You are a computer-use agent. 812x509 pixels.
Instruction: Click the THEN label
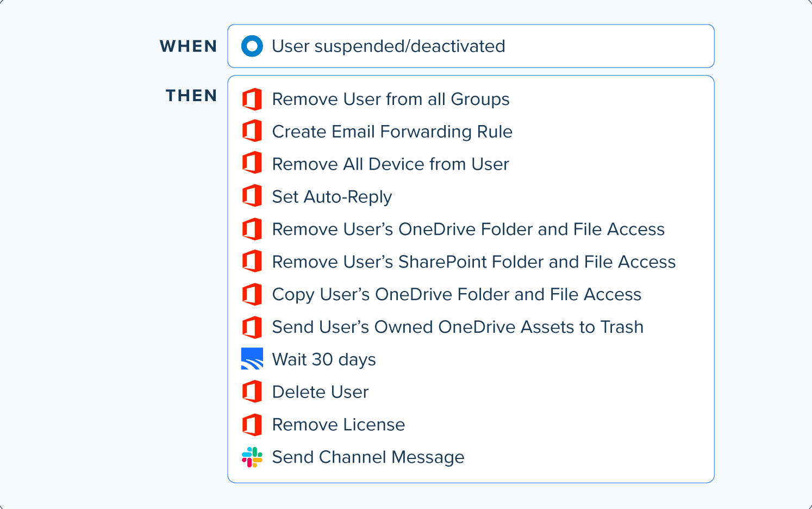pos(191,96)
